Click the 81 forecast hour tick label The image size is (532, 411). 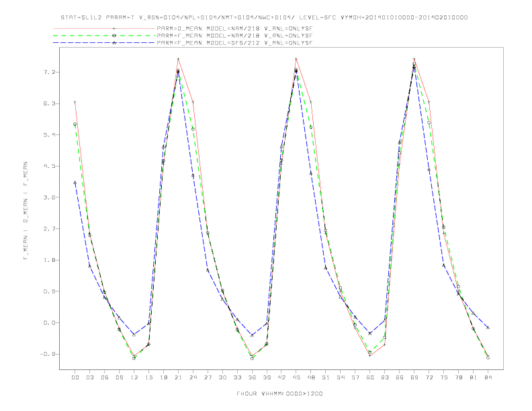click(x=474, y=377)
